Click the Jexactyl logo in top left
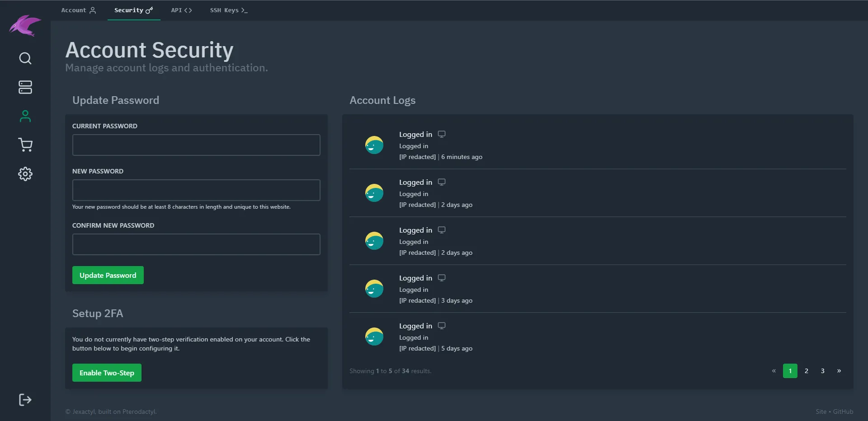 click(x=25, y=26)
